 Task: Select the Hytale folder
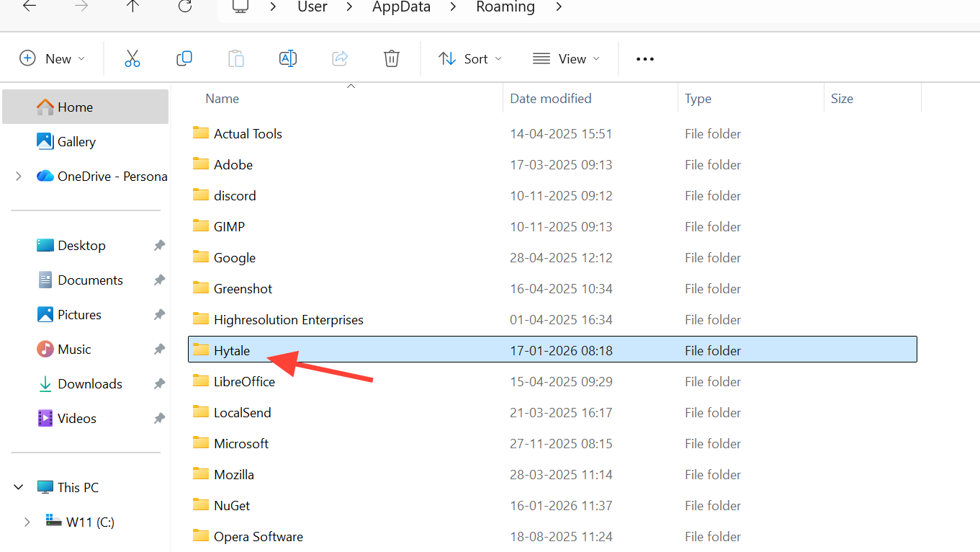232,351
